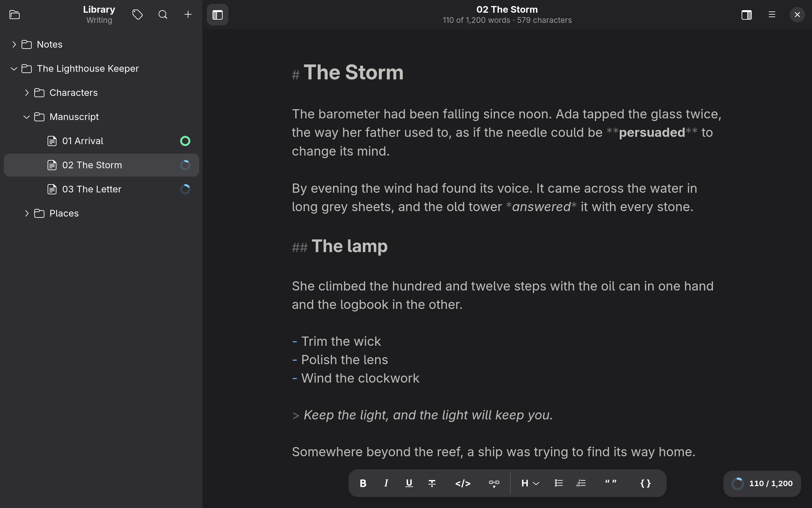812x508 pixels.
Task: Click the quote 'Keep the light' line
Action: (x=428, y=415)
